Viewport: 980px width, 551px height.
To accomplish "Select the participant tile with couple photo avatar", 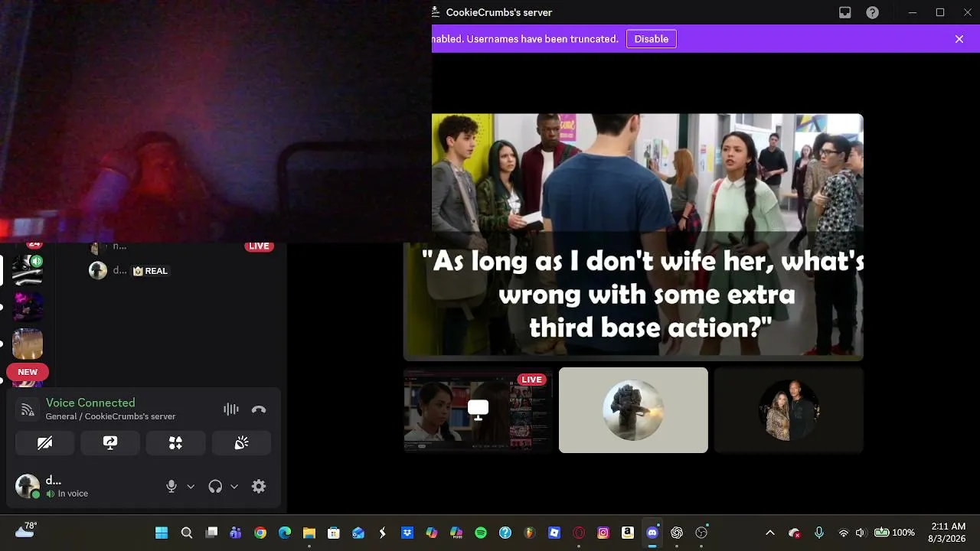I will tap(789, 410).
